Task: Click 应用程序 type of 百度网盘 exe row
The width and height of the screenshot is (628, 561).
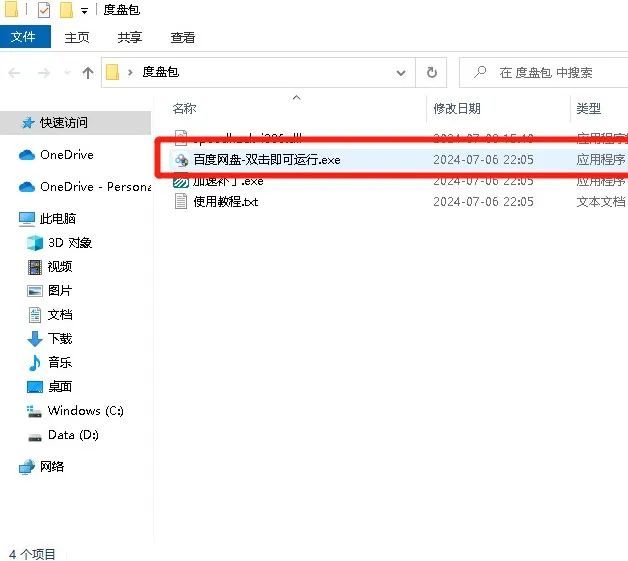Action: (x=601, y=160)
